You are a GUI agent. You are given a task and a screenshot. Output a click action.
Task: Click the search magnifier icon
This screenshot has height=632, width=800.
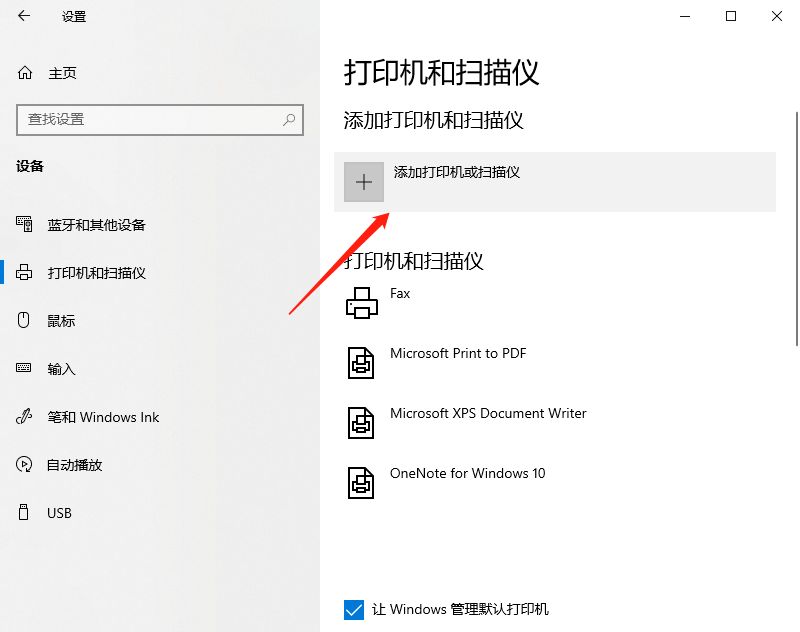pyautogui.click(x=289, y=119)
